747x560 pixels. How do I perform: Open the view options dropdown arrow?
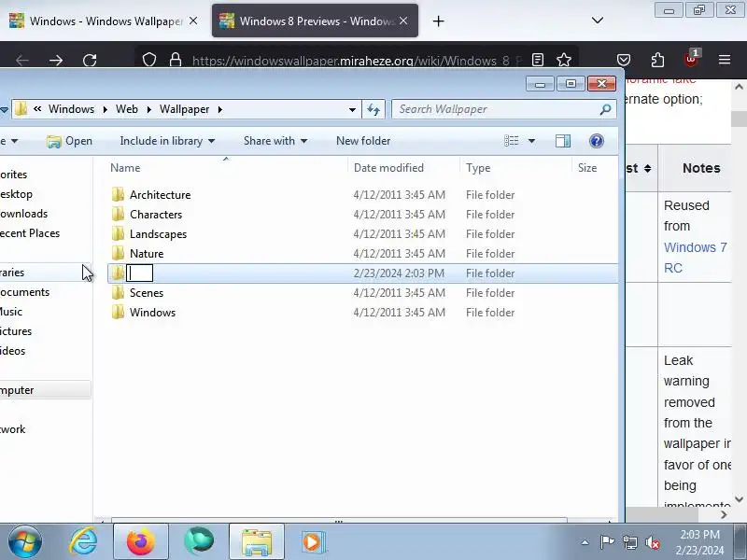pos(531,141)
